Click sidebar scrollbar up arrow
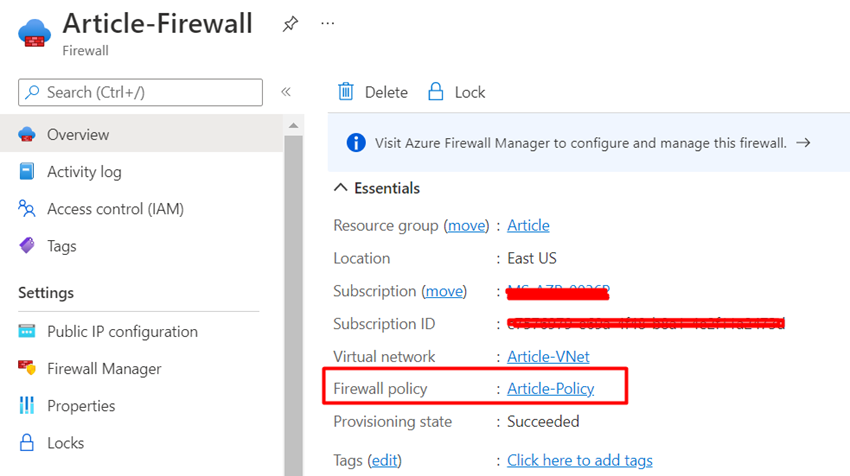The height and width of the screenshot is (476, 850). pos(293,126)
